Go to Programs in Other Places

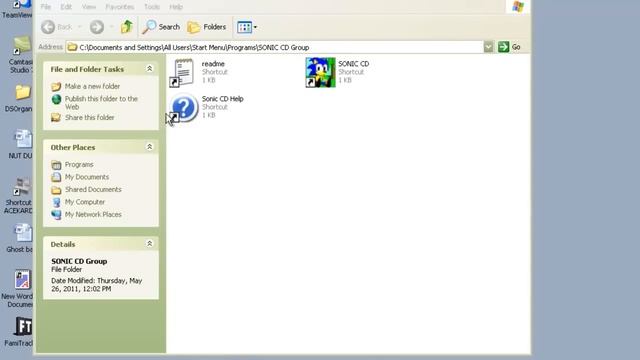(x=79, y=164)
